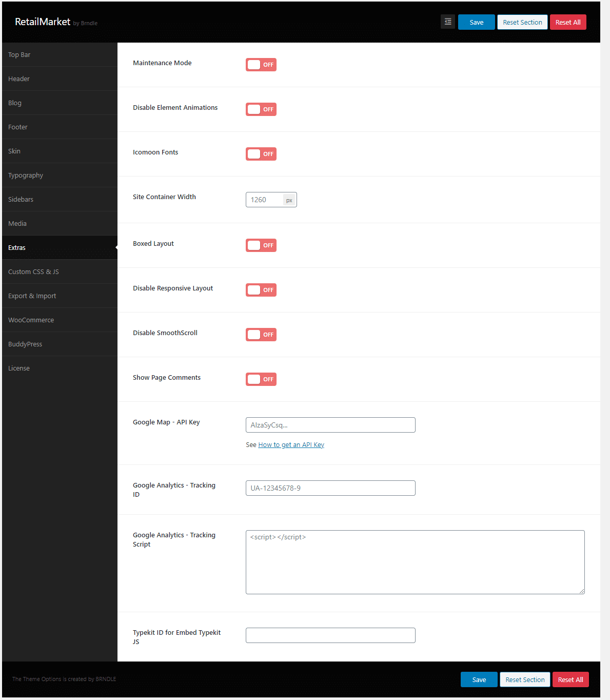
Task: Open the Footer section
Action: (x=60, y=127)
